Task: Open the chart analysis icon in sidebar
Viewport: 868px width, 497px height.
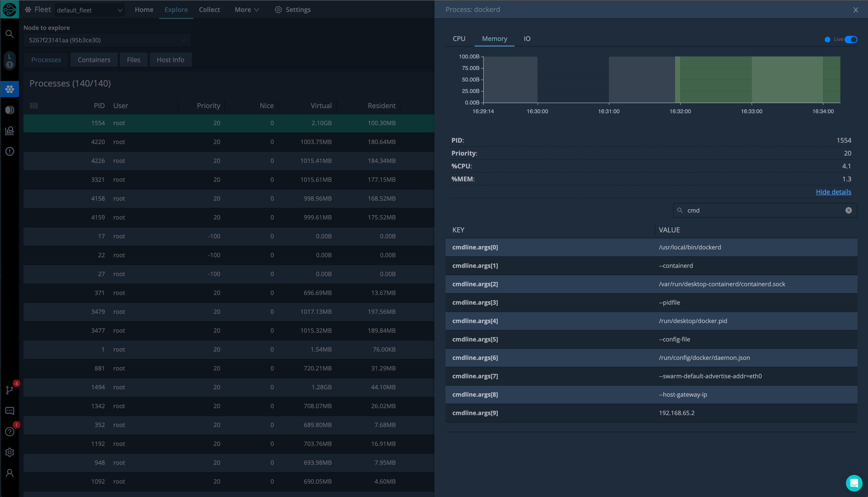Action: [10, 131]
